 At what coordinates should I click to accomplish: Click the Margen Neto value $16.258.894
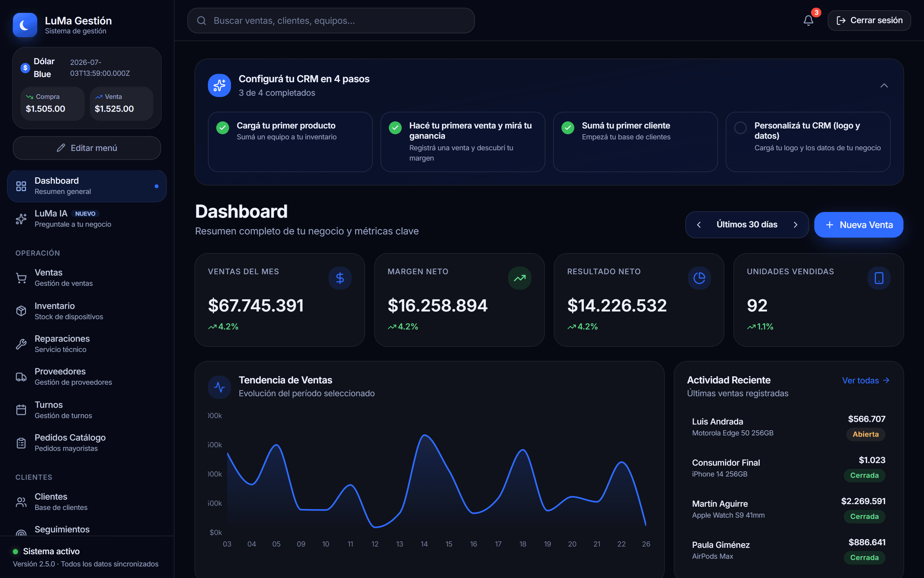438,305
